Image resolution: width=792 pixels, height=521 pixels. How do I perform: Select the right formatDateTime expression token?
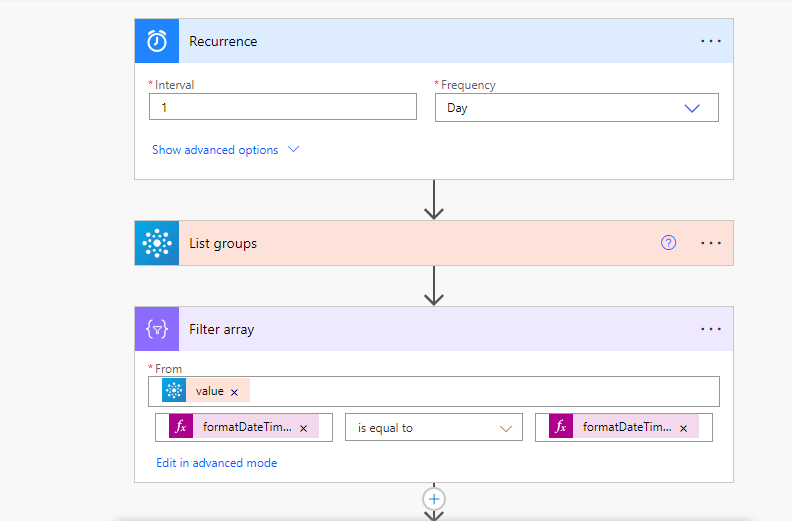(x=624, y=427)
